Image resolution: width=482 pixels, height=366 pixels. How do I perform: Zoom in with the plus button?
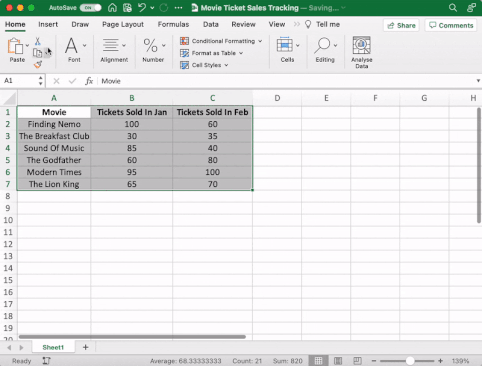[x=440, y=361]
